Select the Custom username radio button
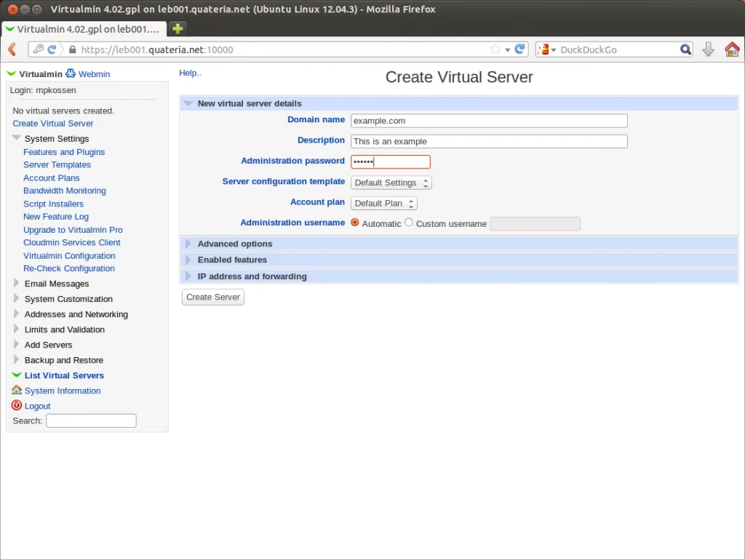Image resolution: width=745 pixels, height=560 pixels. click(409, 223)
